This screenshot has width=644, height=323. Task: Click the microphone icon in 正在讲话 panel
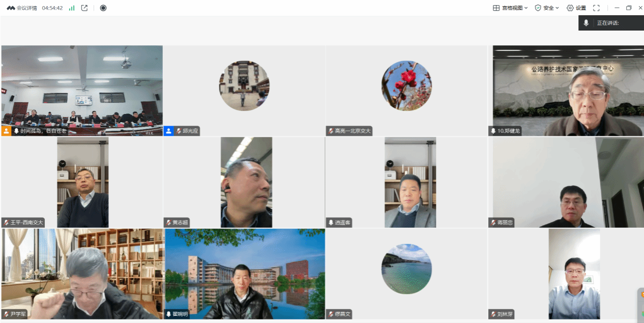(x=587, y=23)
